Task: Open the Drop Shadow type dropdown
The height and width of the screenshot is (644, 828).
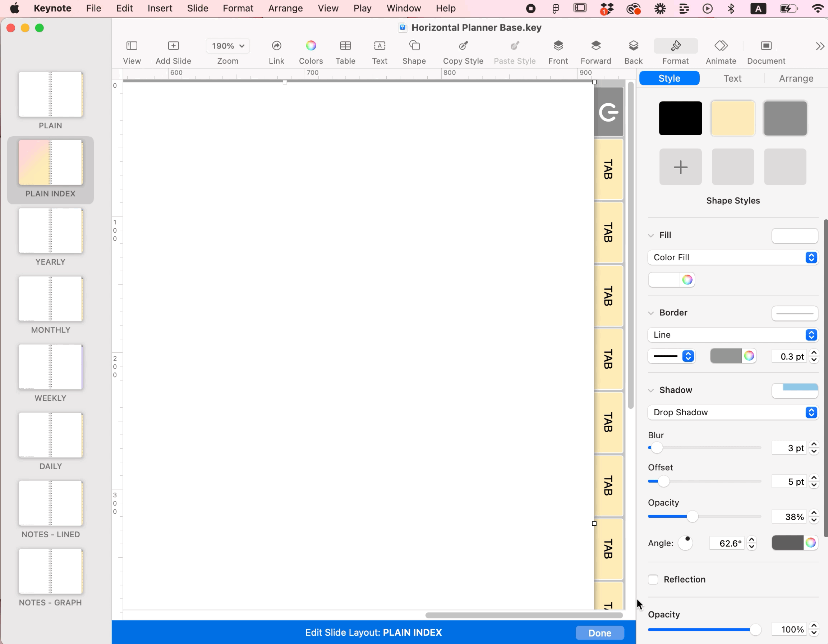Action: (732, 412)
